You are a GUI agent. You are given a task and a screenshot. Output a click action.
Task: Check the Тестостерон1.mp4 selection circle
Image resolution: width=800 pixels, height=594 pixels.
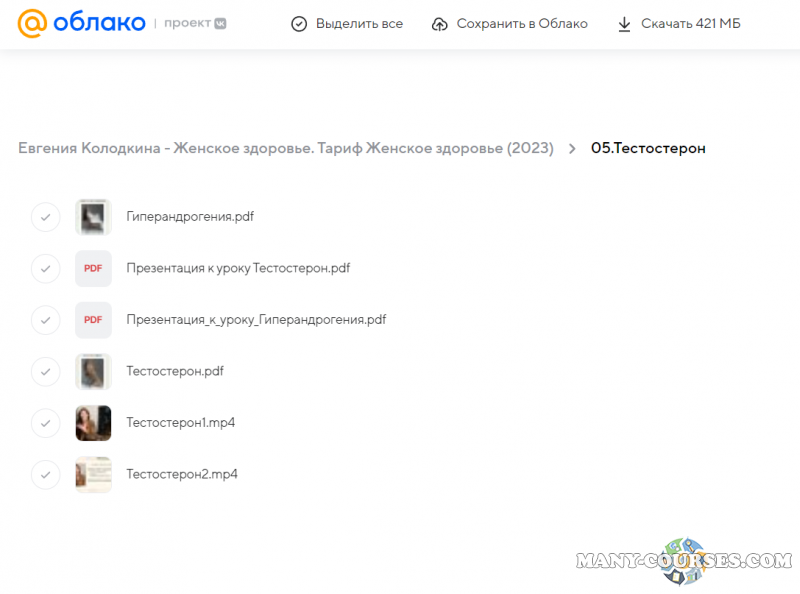pos(46,423)
